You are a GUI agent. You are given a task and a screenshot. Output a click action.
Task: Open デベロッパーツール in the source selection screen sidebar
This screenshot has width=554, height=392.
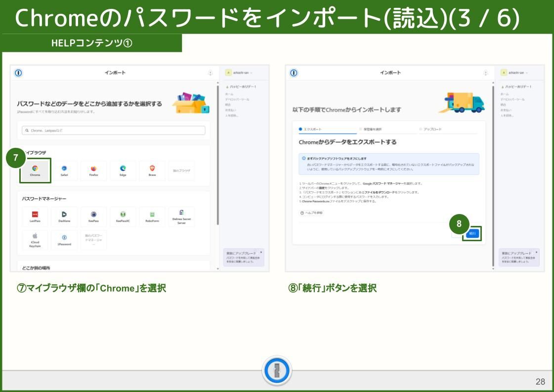click(x=237, y=100)
